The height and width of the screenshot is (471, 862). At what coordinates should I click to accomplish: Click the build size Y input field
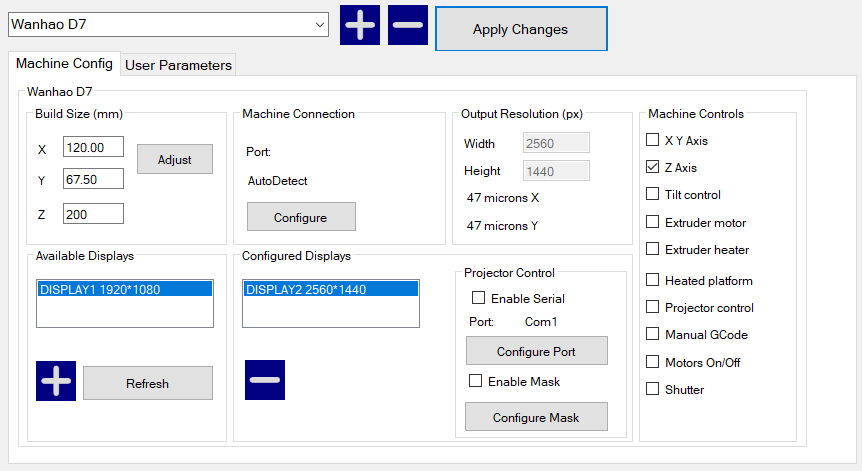click(93, 179)
